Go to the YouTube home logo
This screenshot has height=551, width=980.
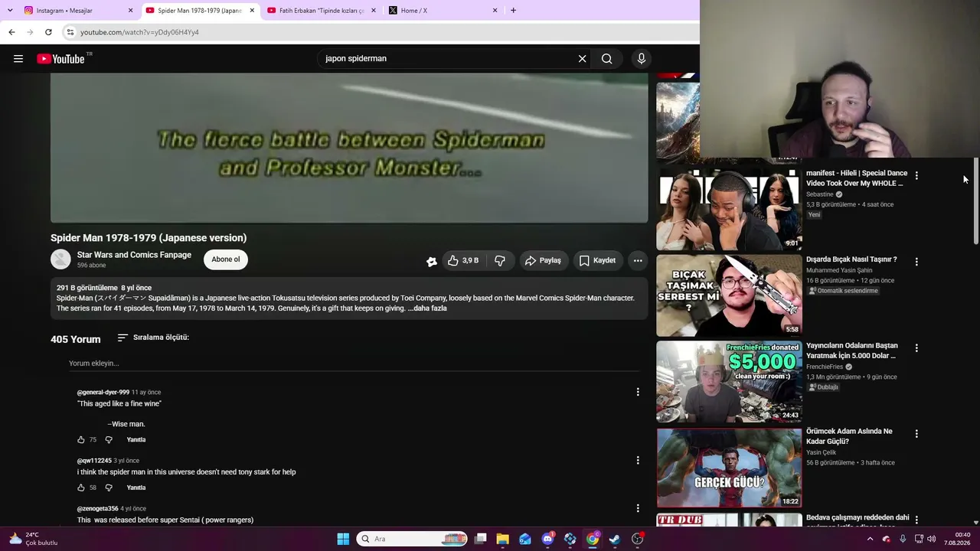[60, 59]
